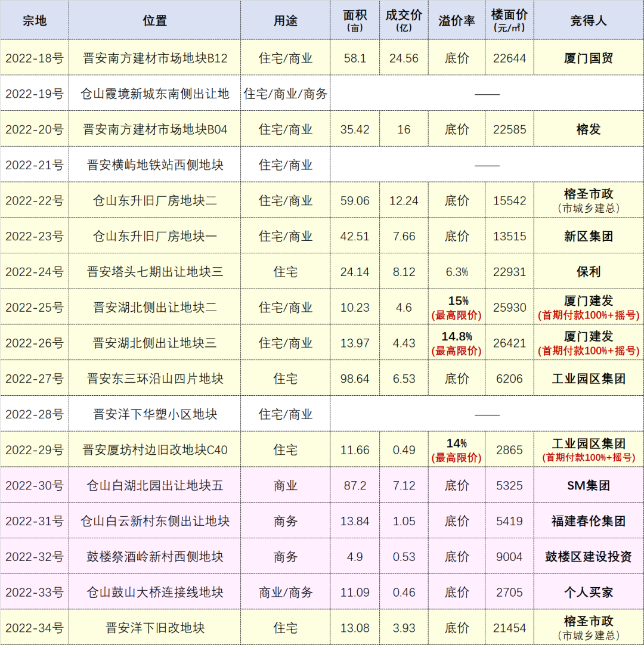This screenshot has width=644, height=645.
Task: Click 晋安南方建材市场地块B04 cell
Action: click(154, 129)
